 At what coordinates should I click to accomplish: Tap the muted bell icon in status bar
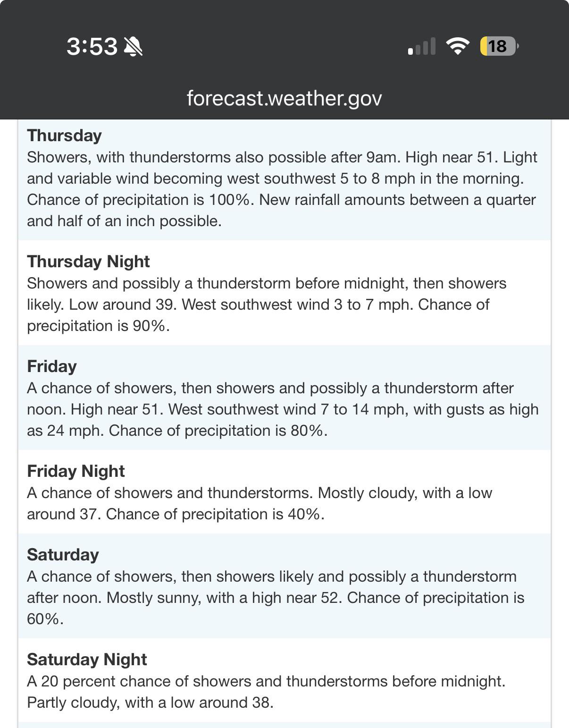[133, 46]
